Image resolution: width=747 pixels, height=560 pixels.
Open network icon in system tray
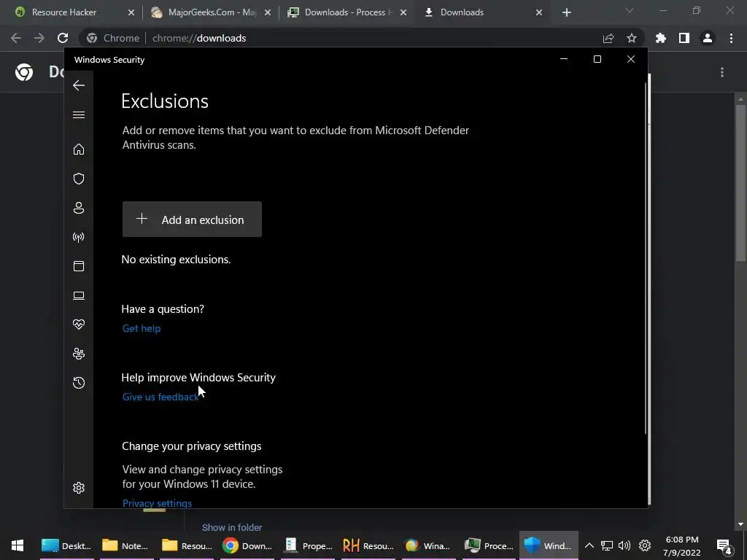[x=606, y=545]
